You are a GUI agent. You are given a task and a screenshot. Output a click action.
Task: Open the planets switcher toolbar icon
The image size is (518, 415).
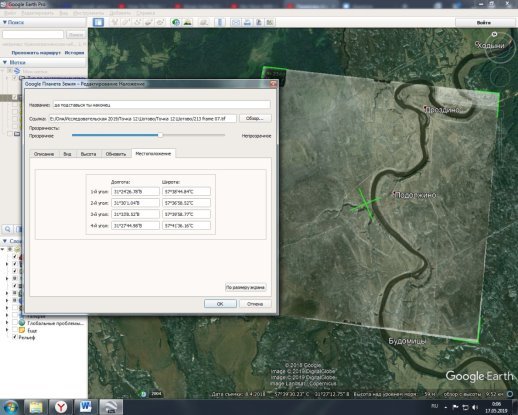(203, 22)
